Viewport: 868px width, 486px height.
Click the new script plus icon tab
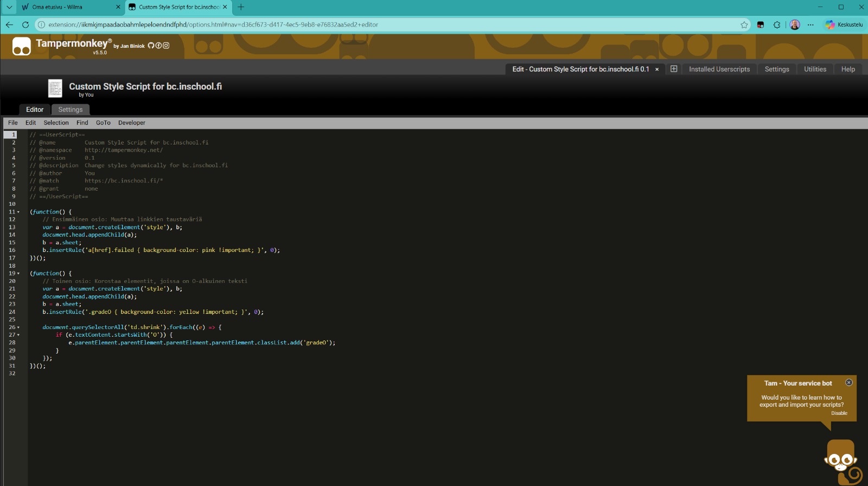(674, 69)
